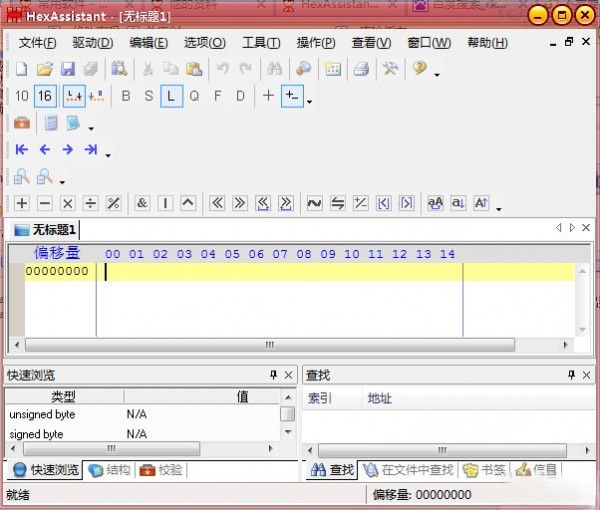
Task: Expand the navigation arrows toolbar options
Action: 108,154
